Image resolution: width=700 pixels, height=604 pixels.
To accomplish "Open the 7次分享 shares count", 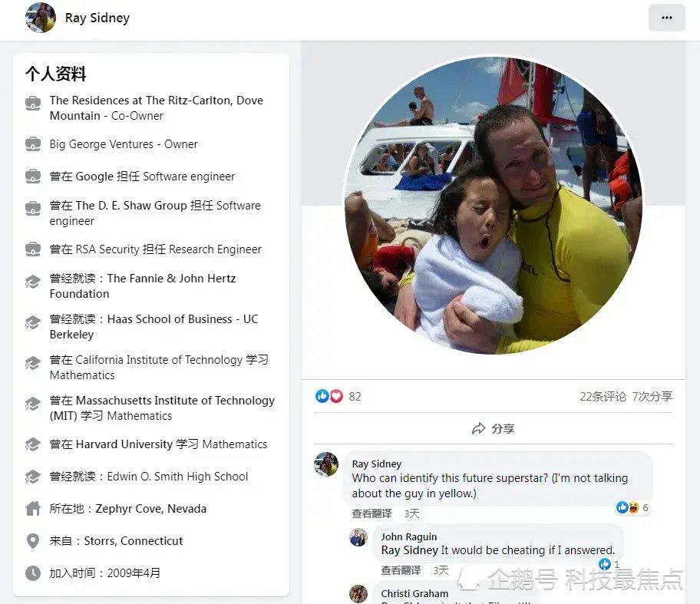I will [652, 397].
